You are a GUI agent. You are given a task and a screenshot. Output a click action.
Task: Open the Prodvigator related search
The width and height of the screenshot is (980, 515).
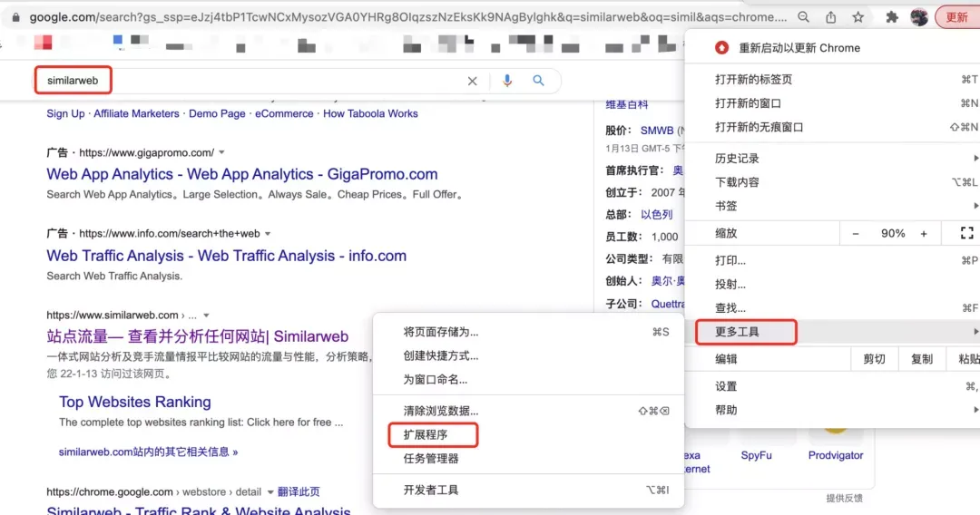[x=836, y=456]
